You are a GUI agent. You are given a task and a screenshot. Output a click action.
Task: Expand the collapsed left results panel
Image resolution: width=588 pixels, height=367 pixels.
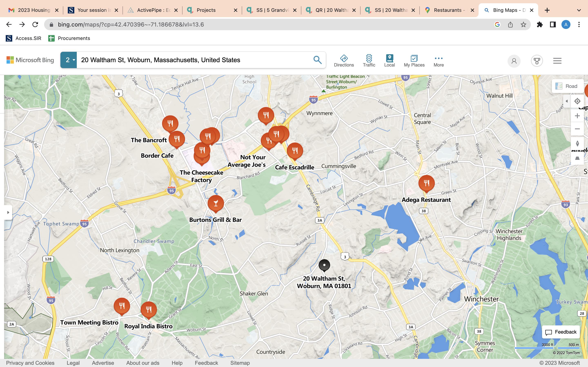coord(8,212)
